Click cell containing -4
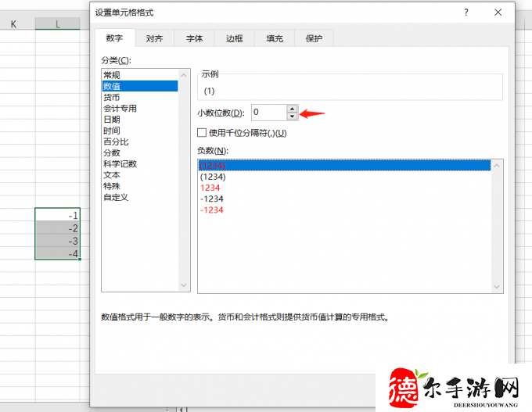The height and width of the screenshot is (412, 532). coord(58,253)
